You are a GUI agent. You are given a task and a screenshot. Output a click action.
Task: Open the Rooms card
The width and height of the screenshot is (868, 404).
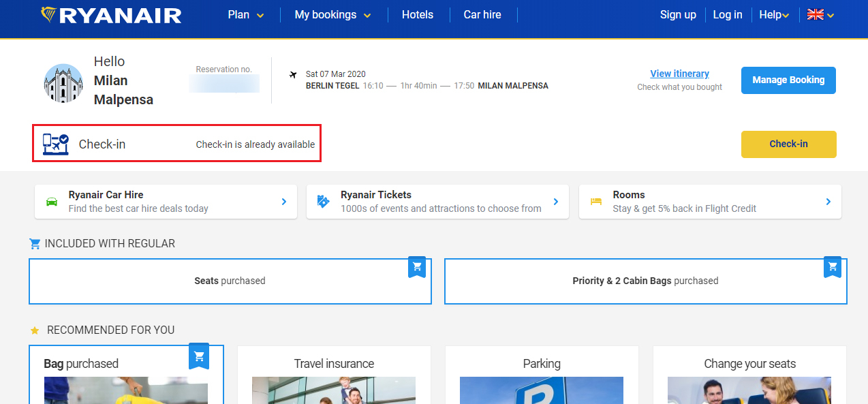[710, 202]
